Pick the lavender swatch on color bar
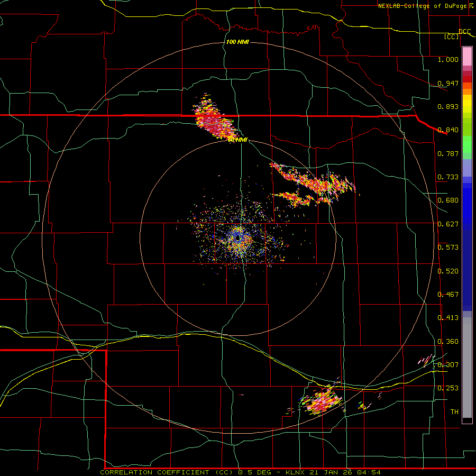476x476 pixels. point(467,168)
